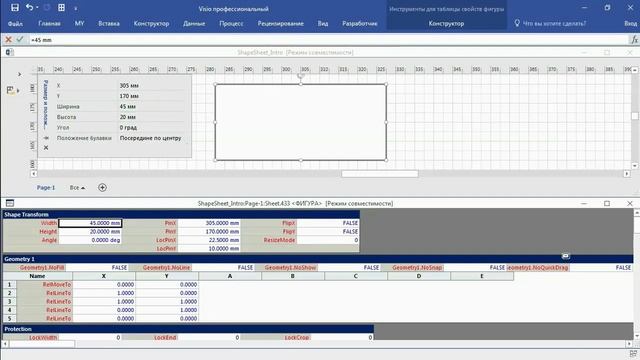
Task: Select the PinY cell 170.0000 mm
Action: (x=209, y=232)
